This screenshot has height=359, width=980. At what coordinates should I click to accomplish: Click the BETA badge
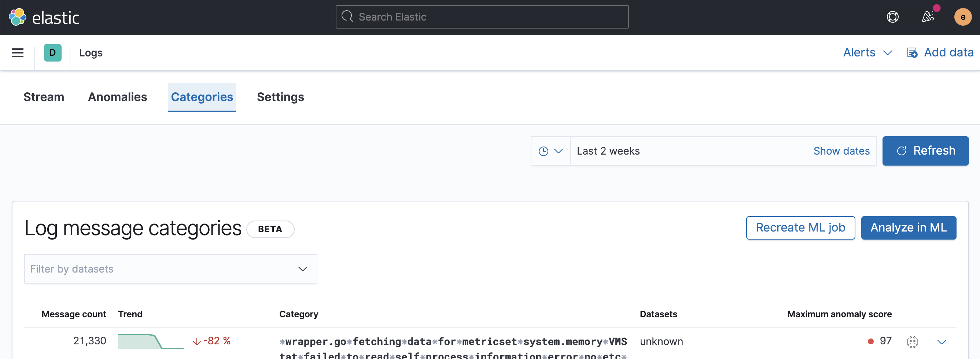[x=270, y=229]
